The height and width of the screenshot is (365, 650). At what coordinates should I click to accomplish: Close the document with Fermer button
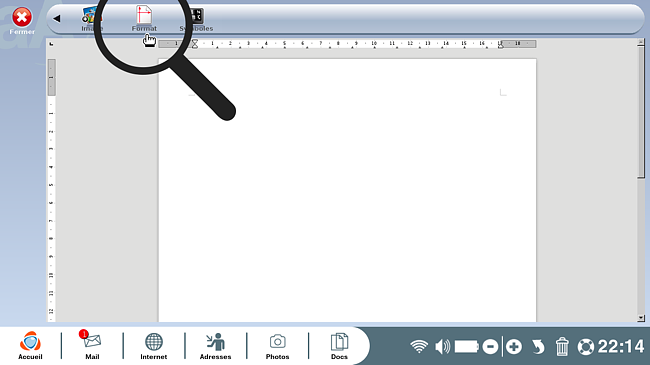22,21
